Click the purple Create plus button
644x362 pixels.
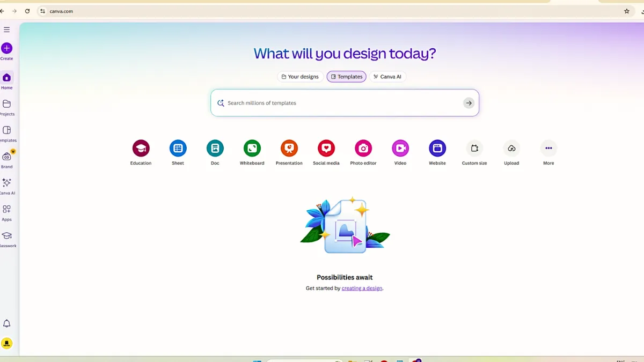tap(6, 48)
